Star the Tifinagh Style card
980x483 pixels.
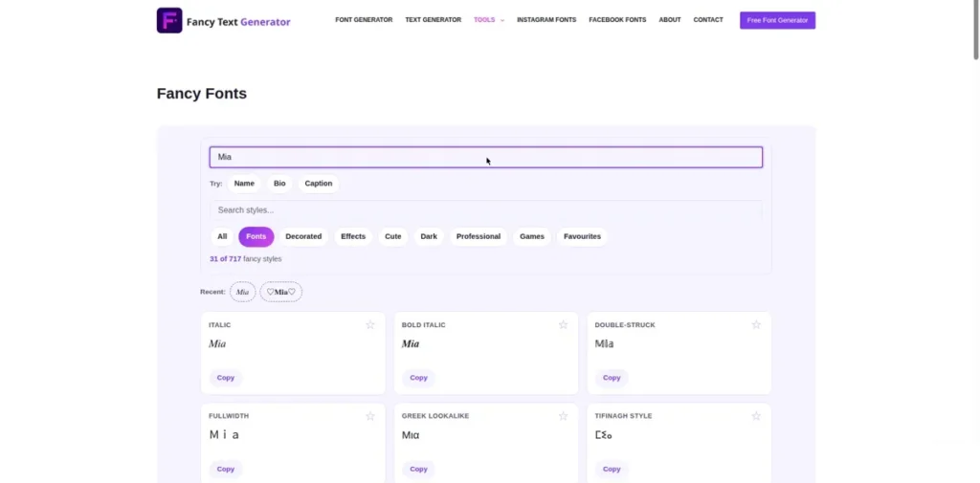coord(756,416)
